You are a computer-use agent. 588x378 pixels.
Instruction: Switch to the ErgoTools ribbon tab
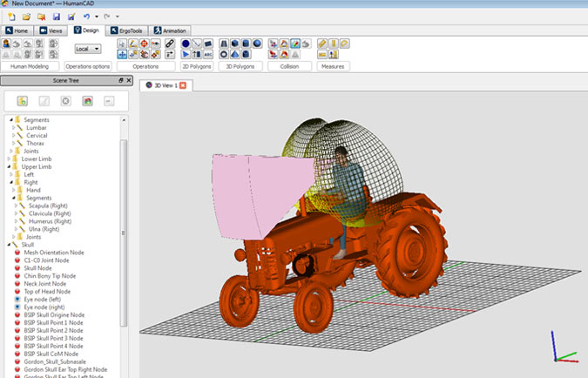pos(128,30)
